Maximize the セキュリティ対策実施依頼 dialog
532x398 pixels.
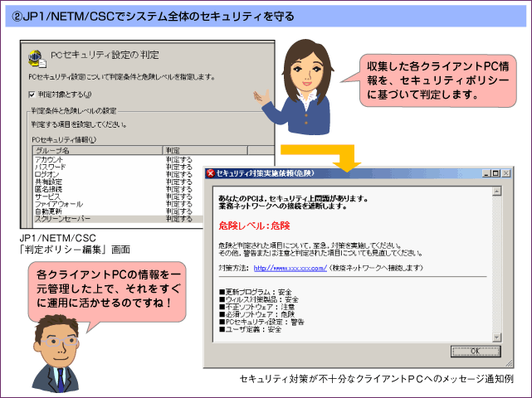495,173
